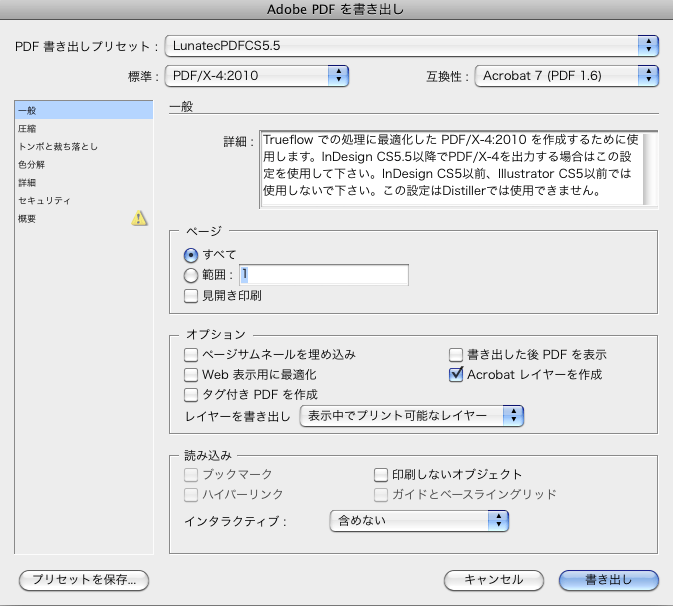Open the PDF 書き出しプリセット dropdown
The image size is (673, 606).
(412, 45)
